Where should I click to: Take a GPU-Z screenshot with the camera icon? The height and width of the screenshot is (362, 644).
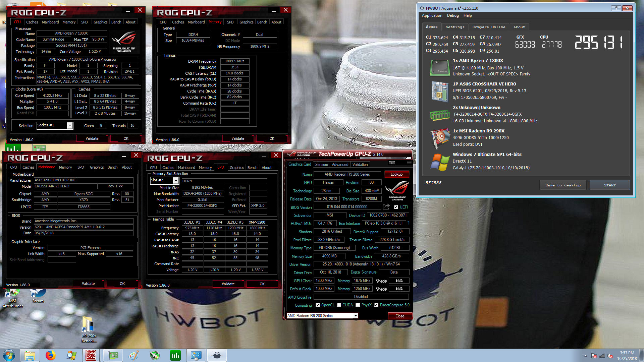[x=392, y=163]
